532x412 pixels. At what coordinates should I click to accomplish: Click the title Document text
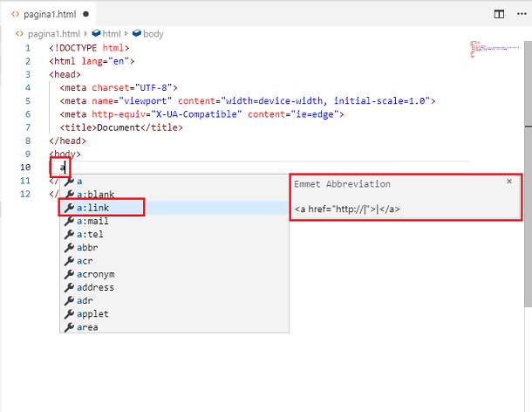point(119,127)
